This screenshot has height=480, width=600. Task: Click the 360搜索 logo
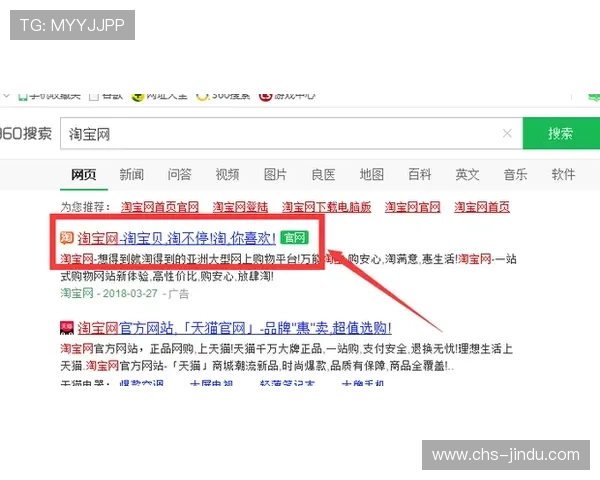click(25, 134)
